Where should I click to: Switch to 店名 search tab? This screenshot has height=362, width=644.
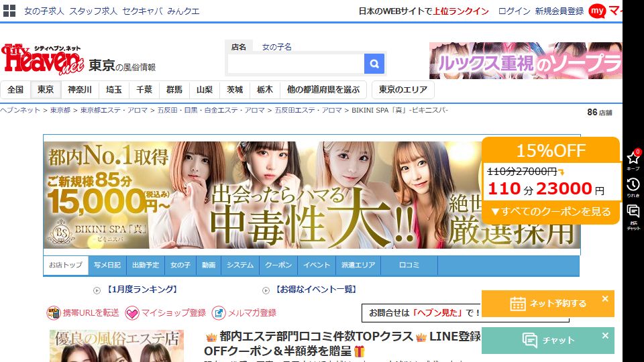click(239, 47)
